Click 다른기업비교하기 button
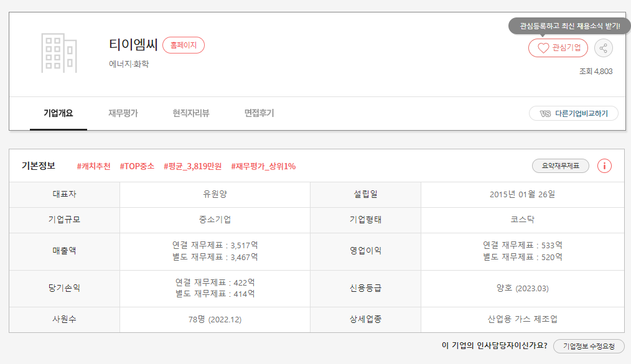Screen dimensions: 631x364 (x=574, y=113)
